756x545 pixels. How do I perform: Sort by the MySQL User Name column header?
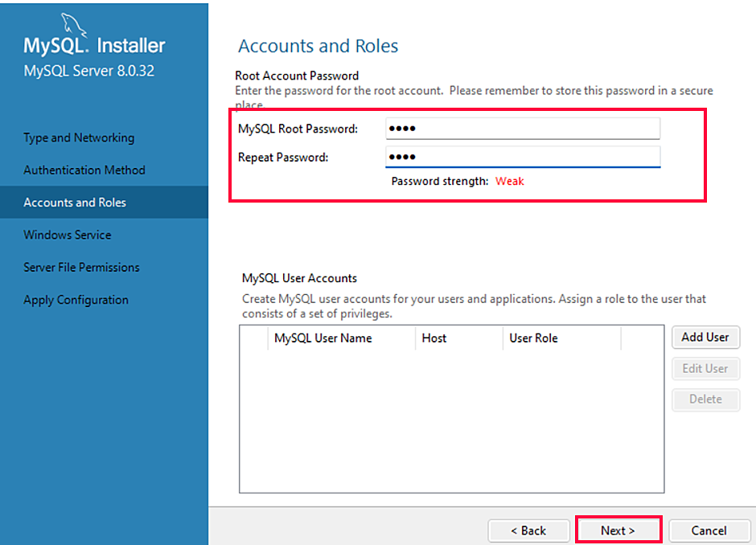point(341,338)
